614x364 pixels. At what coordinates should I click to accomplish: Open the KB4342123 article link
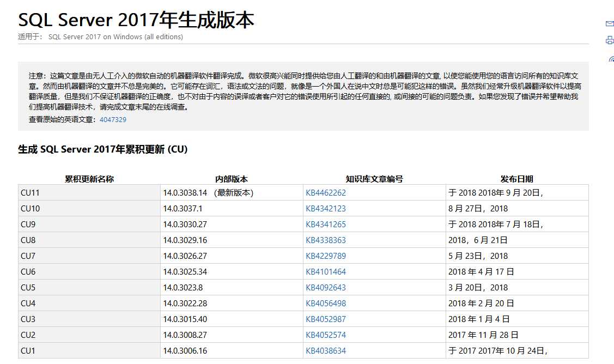325,209
